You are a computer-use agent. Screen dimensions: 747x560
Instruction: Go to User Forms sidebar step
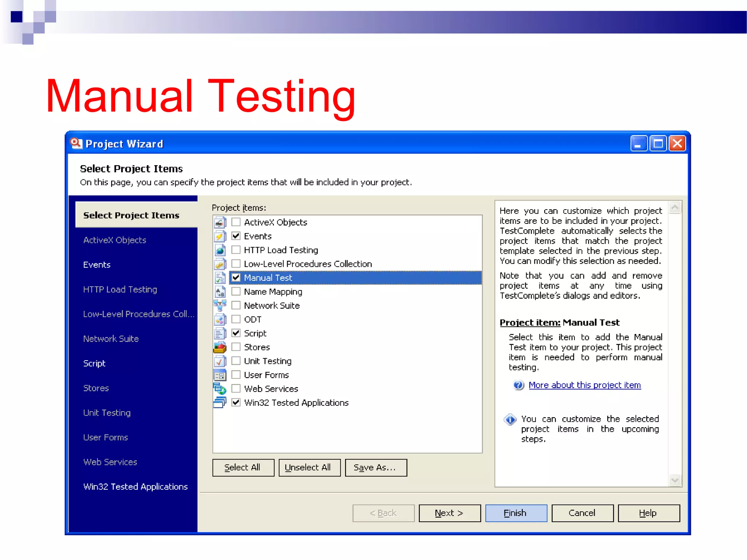tap(105, 437)
